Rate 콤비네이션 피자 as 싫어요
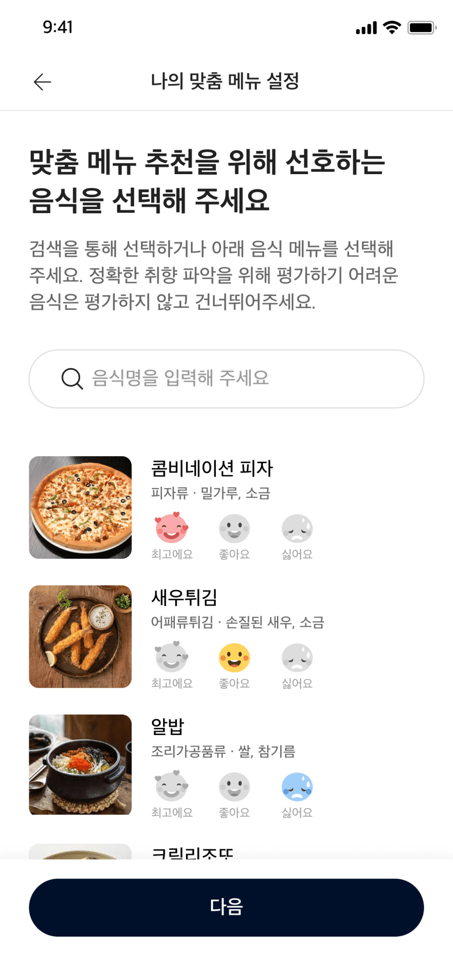 coord(297,528)
